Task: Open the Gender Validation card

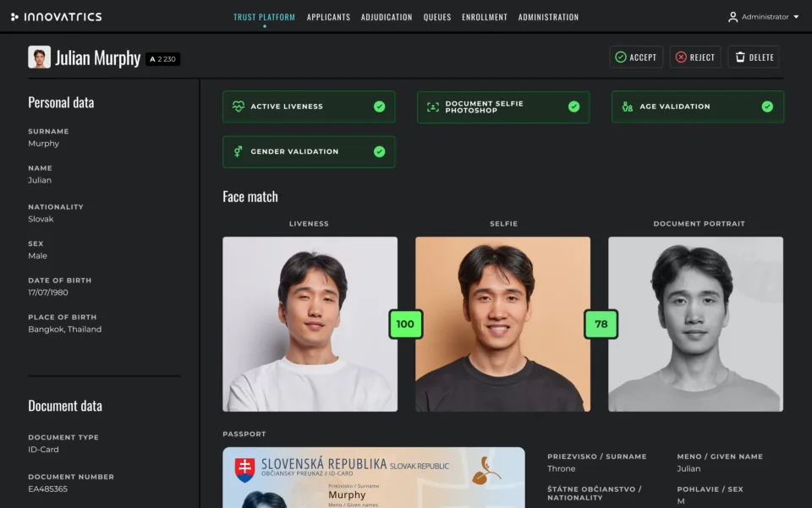Action: click(309, 151)
